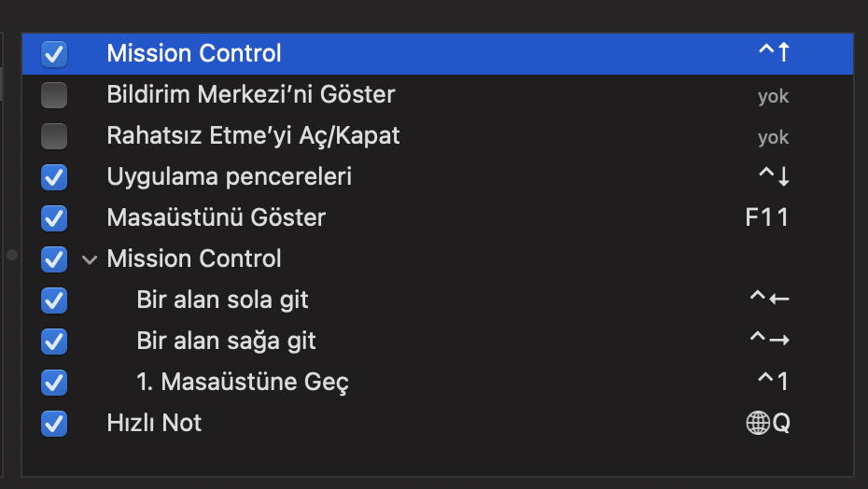This screenshot has width=868, height=489.
Task: Click the Control-Down arrow shortcut symbol
Action: 774,176
